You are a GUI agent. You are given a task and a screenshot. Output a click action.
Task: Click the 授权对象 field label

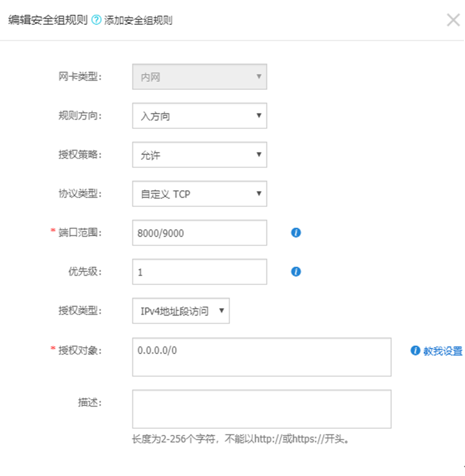point(80,350)
